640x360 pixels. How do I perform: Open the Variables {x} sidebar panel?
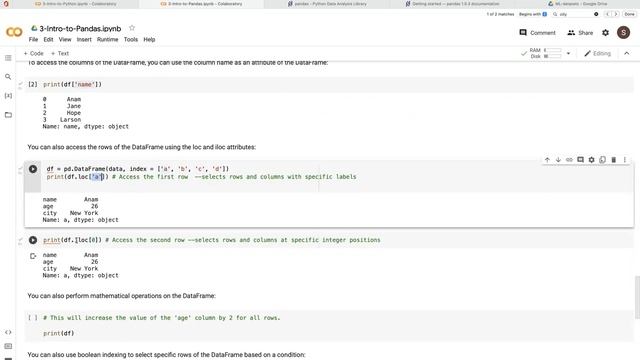click(8, 96)
